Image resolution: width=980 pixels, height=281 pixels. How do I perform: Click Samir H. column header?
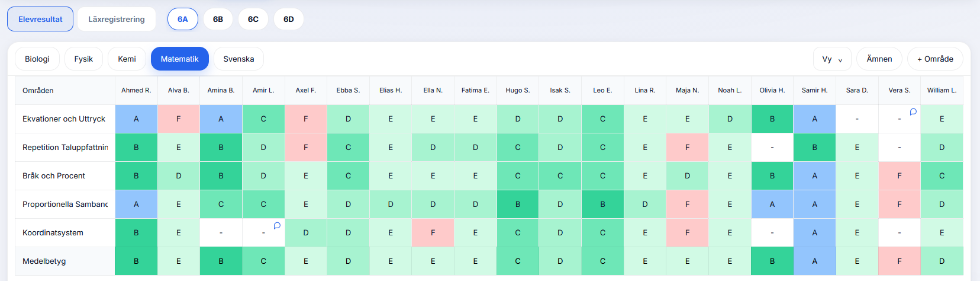click(815, 90)
